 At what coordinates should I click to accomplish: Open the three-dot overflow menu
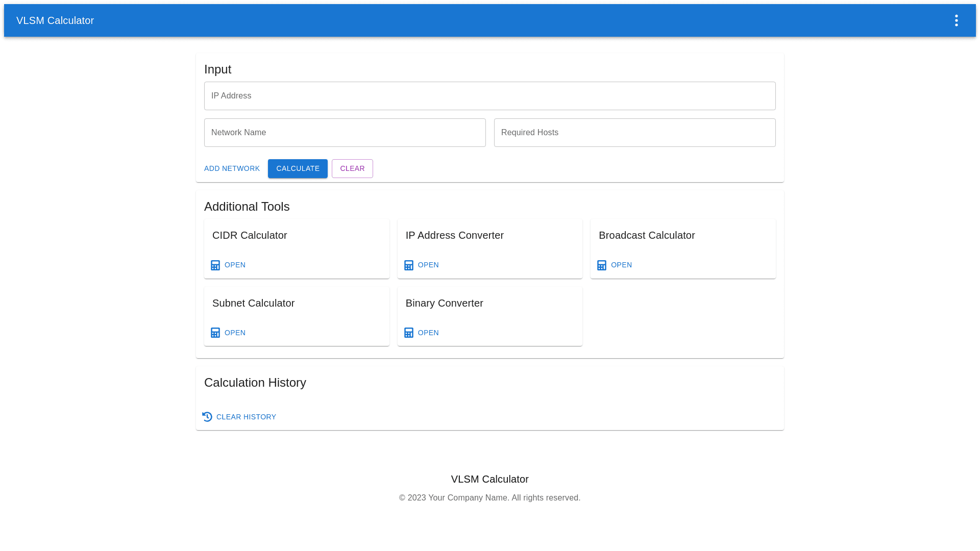(956, 20)
